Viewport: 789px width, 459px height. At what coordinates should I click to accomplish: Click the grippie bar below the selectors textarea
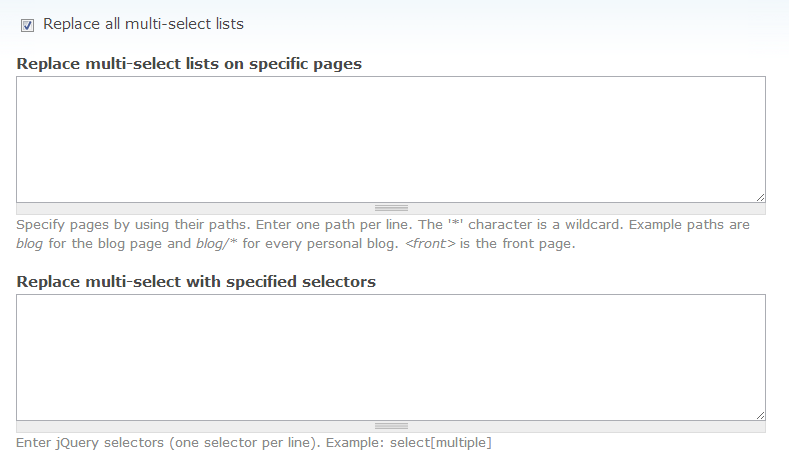(x=391, y=426)
